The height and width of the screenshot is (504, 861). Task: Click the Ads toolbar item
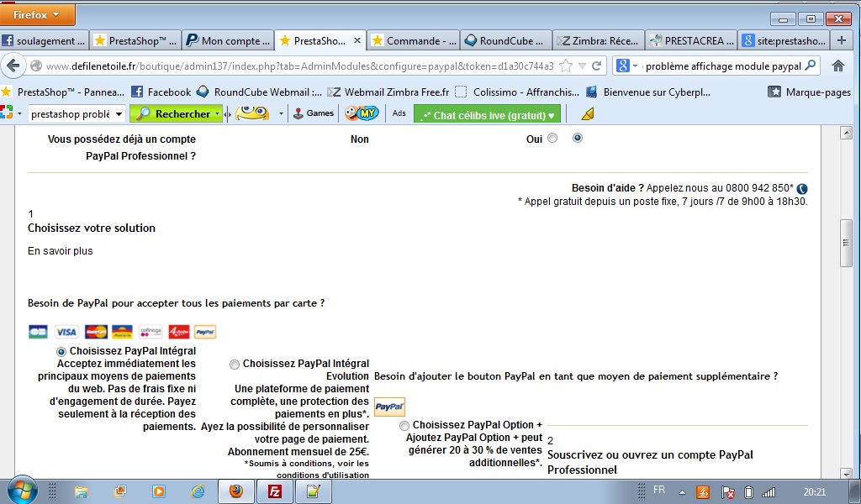pos(399,113)
